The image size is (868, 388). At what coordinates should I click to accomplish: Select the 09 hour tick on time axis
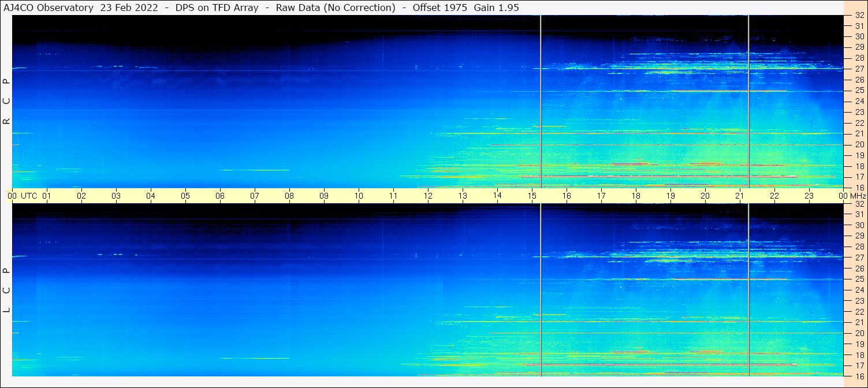[x=324, y=196]
